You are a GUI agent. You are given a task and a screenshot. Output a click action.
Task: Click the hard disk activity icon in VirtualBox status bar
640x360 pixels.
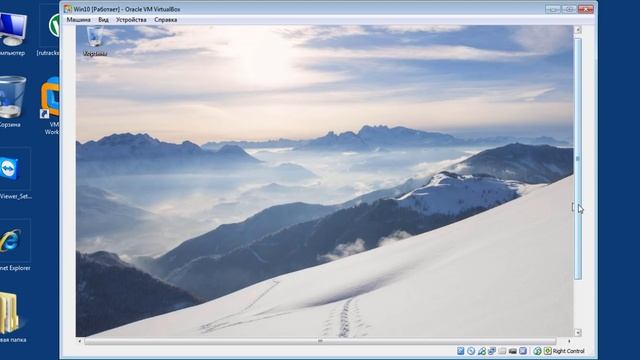460,351
